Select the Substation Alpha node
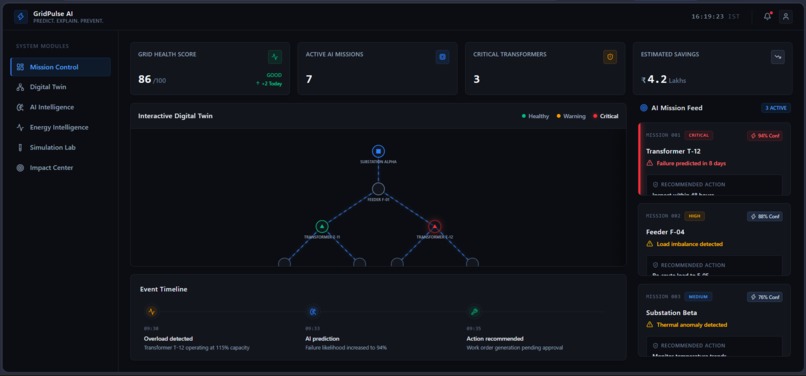Screen dimensions: 806x376 click(378, 151)
